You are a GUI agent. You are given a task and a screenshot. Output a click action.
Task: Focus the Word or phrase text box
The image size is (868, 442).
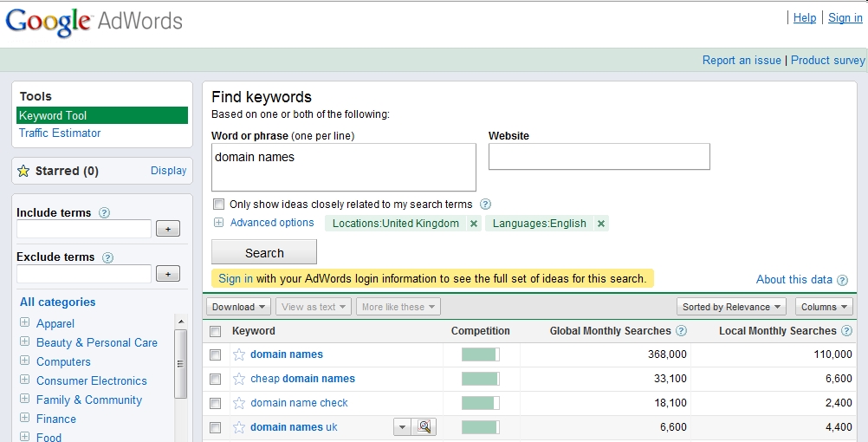[x=344, y=167]
